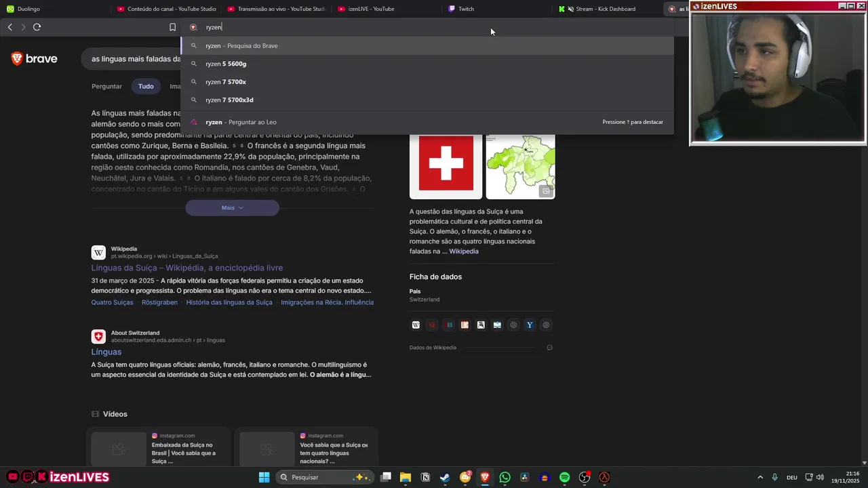Open File Explorer from the taskbar

[406, 477]
